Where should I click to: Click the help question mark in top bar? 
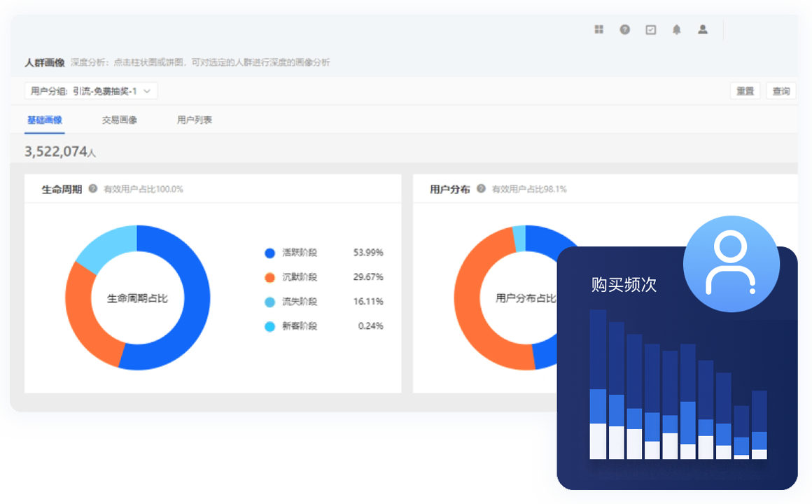tap(625, 29)
